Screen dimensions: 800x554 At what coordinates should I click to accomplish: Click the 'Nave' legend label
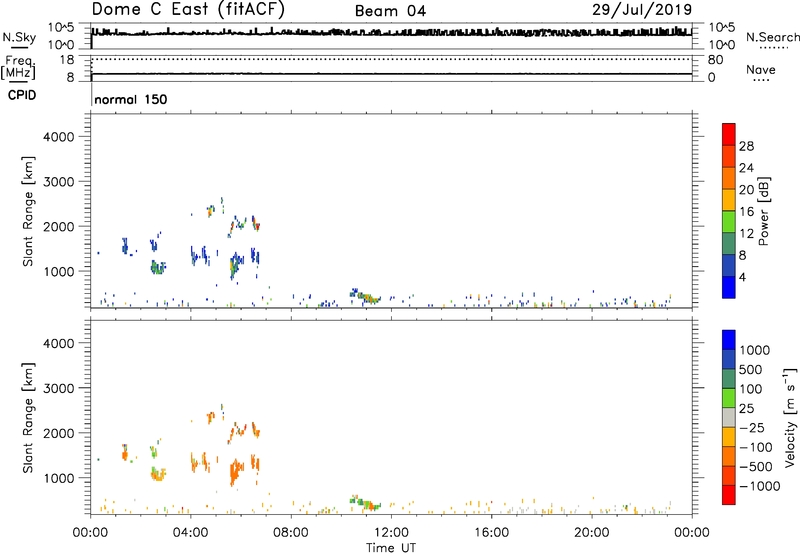coord(761,69)
